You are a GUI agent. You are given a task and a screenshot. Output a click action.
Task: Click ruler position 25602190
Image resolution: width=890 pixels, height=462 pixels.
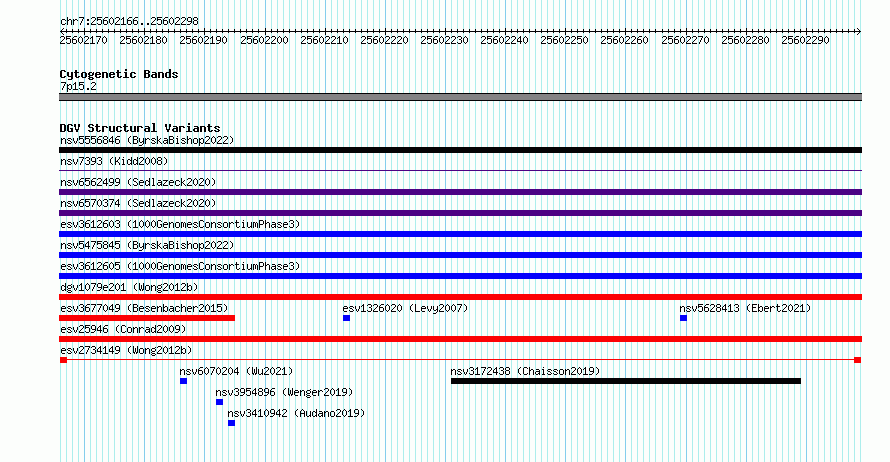[x=204, y=40]
